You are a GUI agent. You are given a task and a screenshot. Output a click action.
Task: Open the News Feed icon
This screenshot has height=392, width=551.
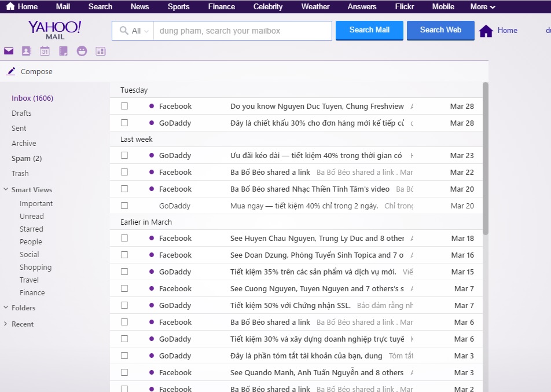(x=101, y=52)
